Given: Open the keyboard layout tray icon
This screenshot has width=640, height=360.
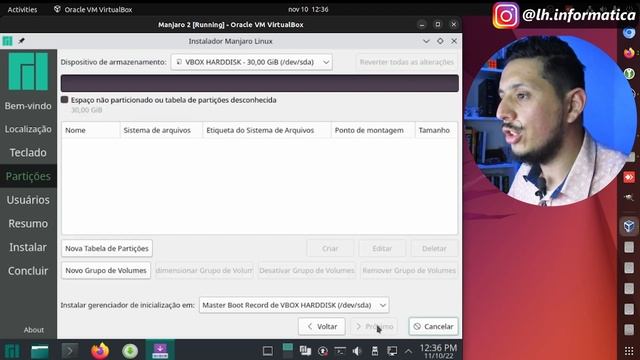Looking at the screenshot, I should [x=305, y=351].
